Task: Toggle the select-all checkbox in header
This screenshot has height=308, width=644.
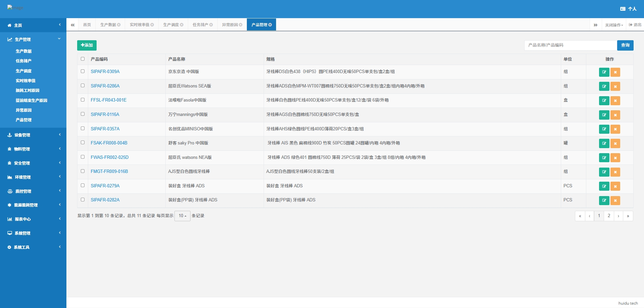Action: point(83,59)
